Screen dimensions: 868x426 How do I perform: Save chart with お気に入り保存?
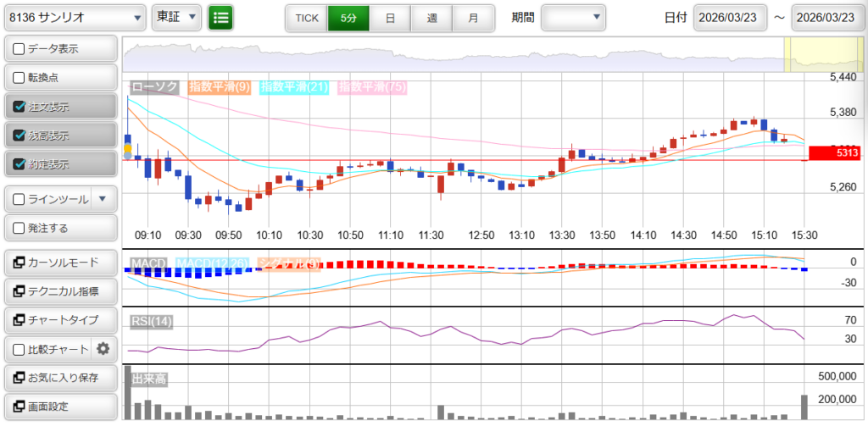(x=59, y=378)
